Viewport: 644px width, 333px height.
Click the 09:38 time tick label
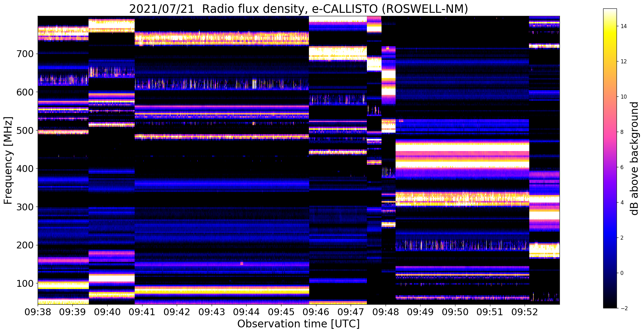pyautogui.click(x=38, y=312)
